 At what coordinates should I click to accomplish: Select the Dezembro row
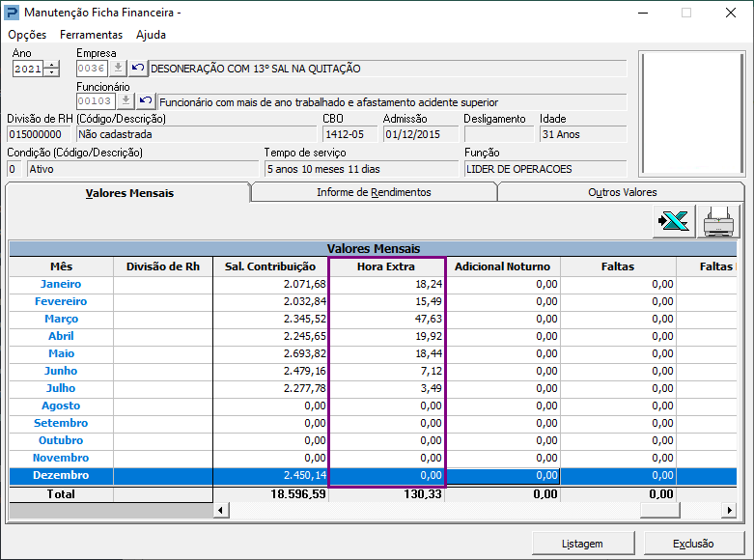[x=373, y=475]
